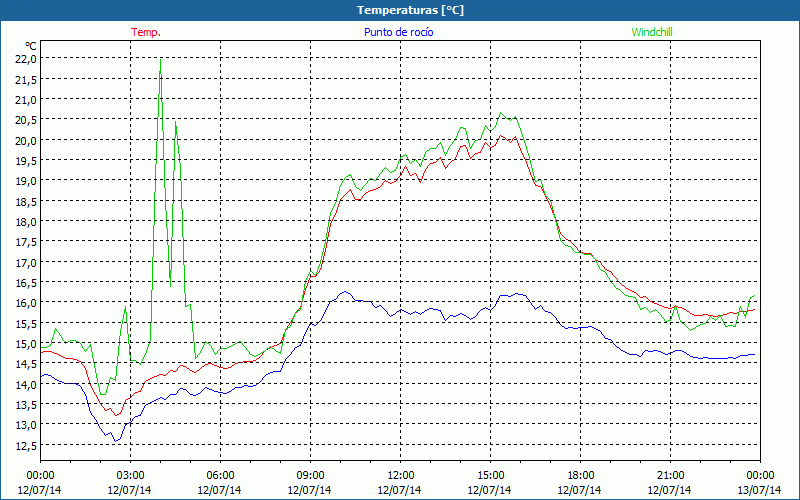800x500 pixels.
Task: Click the '22,0' y-axis value
Action: (x=26, y=59)
